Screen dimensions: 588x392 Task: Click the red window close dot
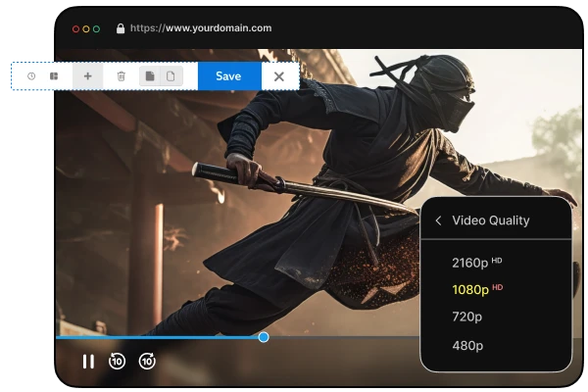point(75,28)
